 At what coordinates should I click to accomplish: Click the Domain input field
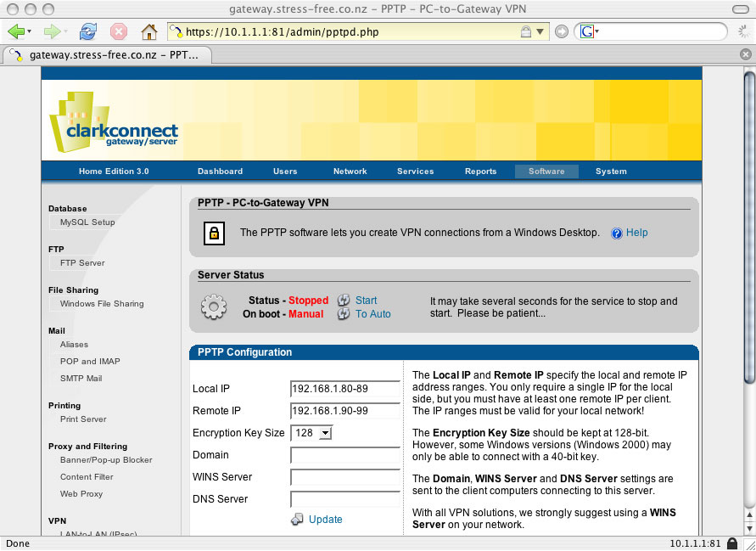click(x=345, y=455)
